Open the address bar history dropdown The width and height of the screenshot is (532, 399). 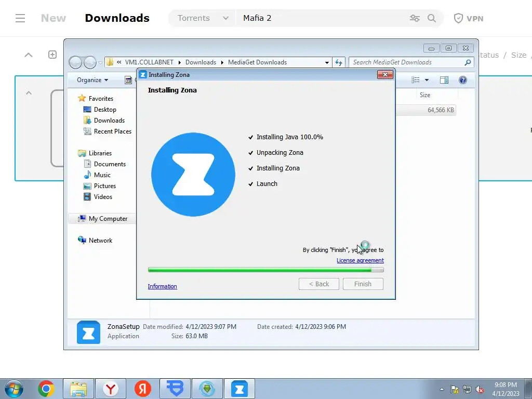(327, 62)
